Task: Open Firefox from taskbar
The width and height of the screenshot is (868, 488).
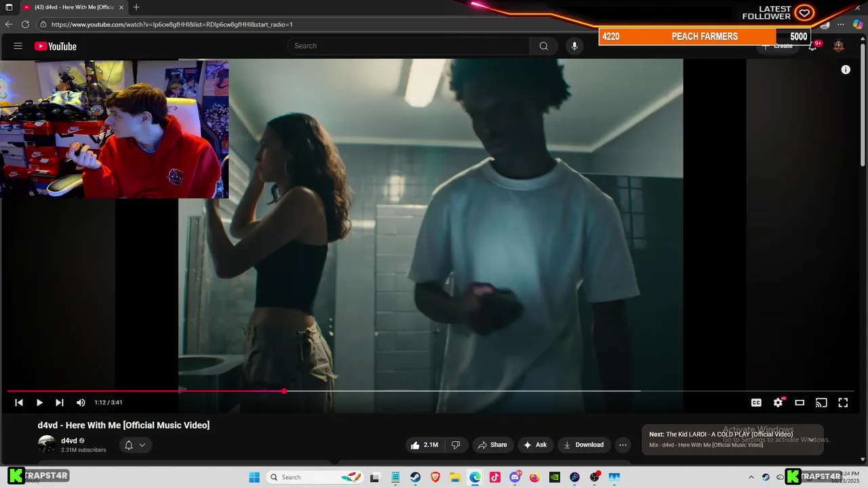Action: tap(534, 477)
